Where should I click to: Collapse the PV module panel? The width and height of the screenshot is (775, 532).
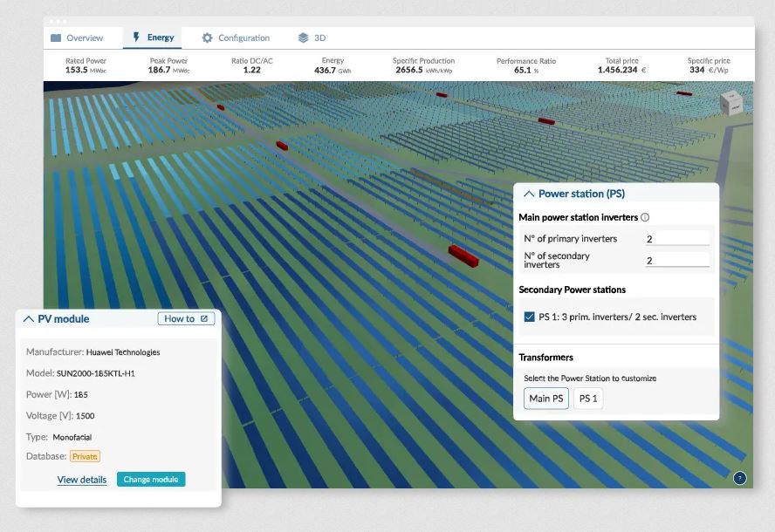click(x=29, y=319)
